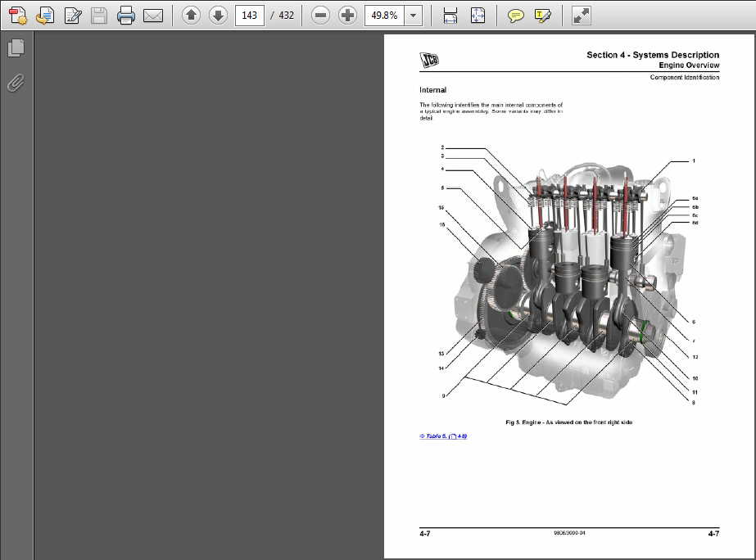Send the file using the email envelope icon

coord(152,15)
